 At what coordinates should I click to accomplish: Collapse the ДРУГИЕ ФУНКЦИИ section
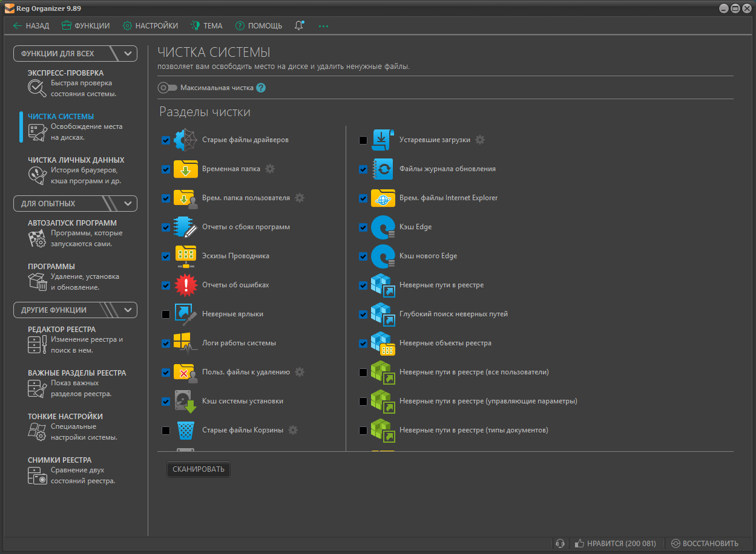(128, 310)
